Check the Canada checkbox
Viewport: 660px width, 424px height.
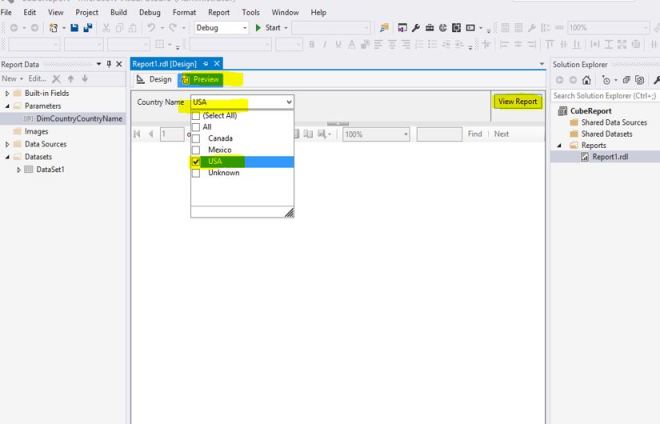196,138
